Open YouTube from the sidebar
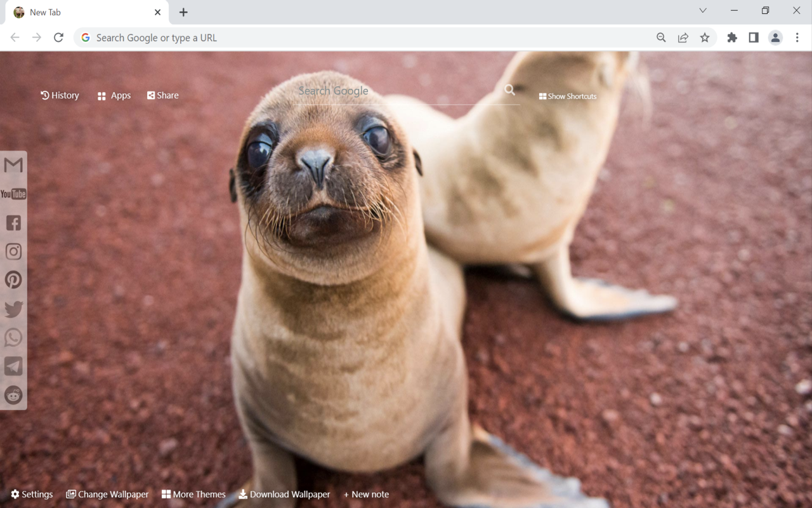Screen dimensions: 812x508 13,194
